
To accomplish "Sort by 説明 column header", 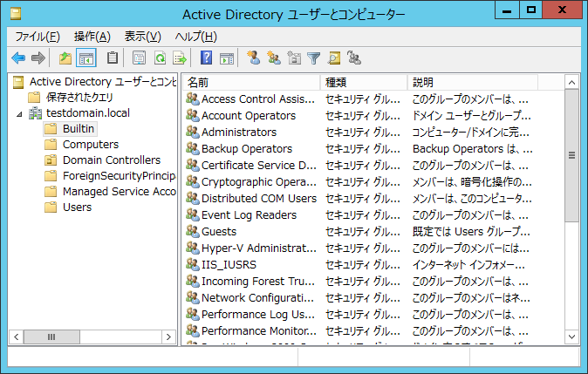I will [x=473, y=83].
